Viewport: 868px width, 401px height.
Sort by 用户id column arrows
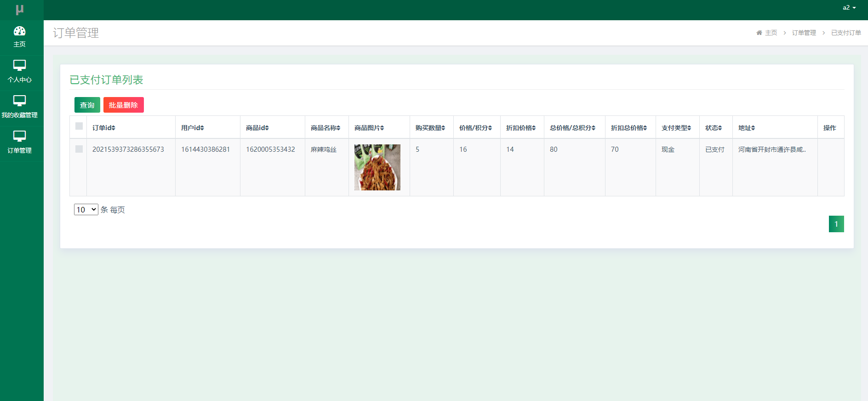tap(202, 128)
